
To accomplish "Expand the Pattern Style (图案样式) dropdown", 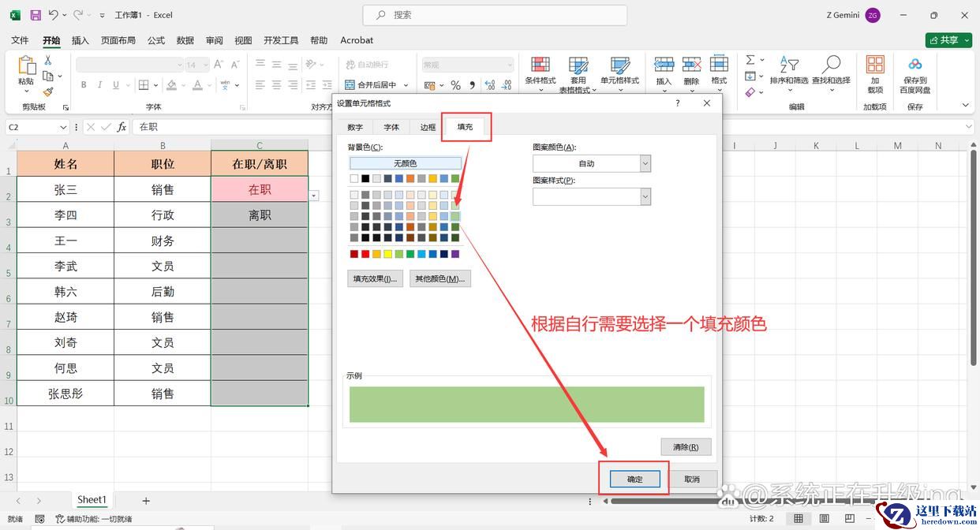I will point(645,197).
